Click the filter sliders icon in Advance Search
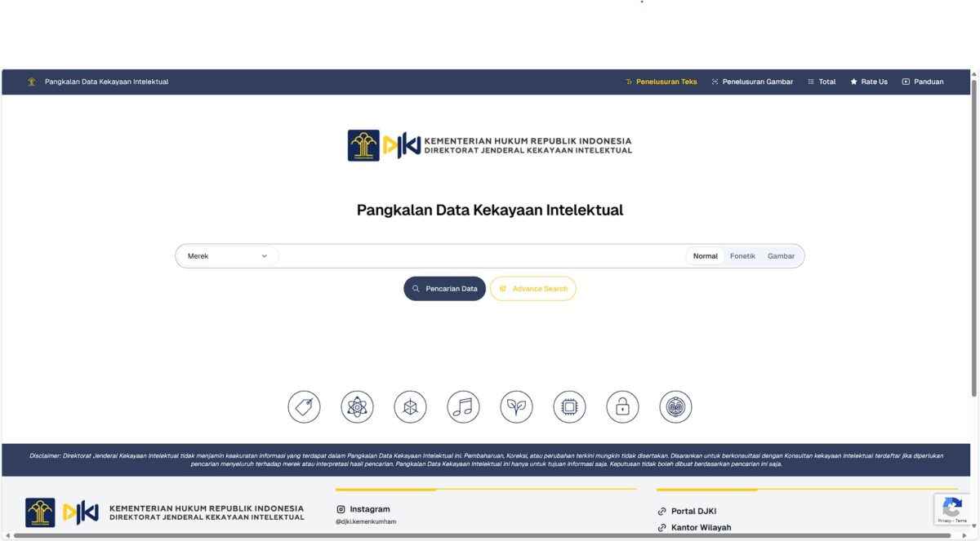Viewport: 980px width, 541px height. click(503, 289)
